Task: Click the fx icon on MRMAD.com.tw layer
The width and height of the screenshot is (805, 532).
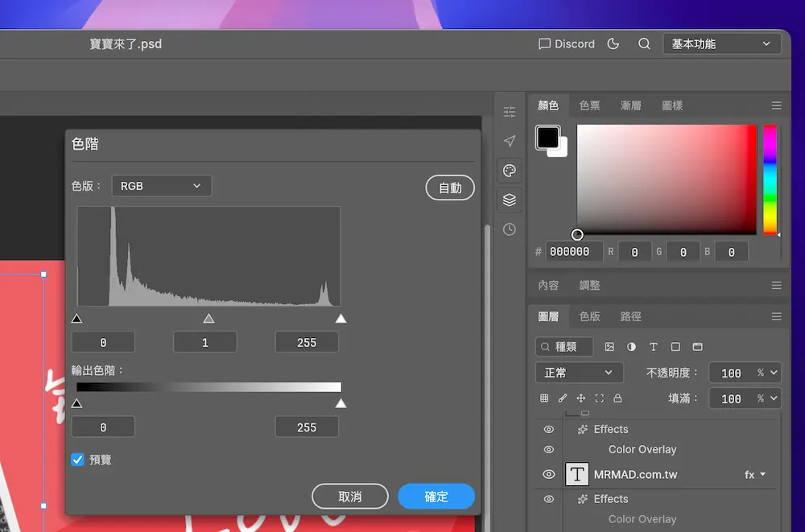Action: [x=749, y=475]
